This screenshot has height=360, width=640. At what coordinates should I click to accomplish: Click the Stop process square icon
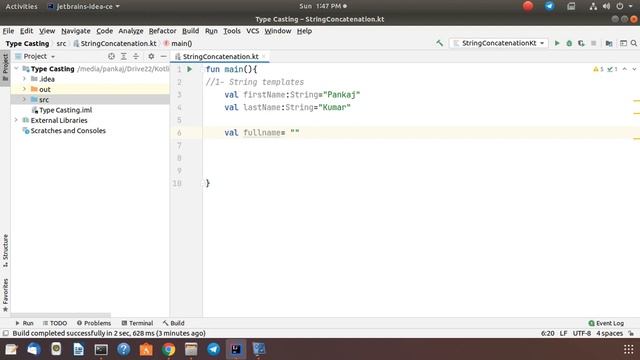593,43
